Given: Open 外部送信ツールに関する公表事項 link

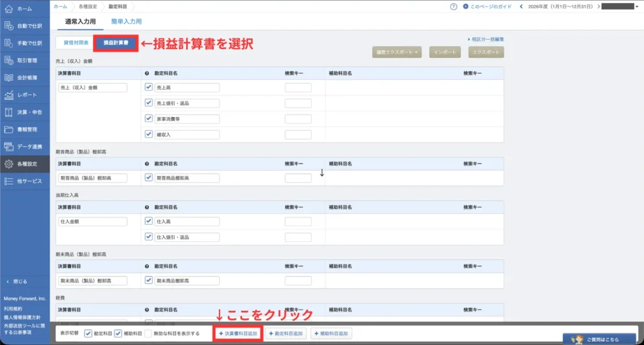Looking at the screenshot, I should coord(23,329).
